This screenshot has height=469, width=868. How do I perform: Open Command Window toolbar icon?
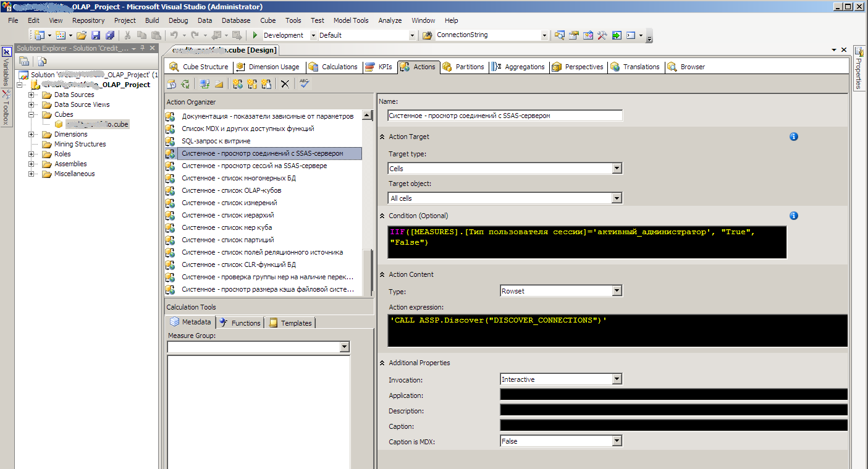pyautogui.click(x=631, y=36)
